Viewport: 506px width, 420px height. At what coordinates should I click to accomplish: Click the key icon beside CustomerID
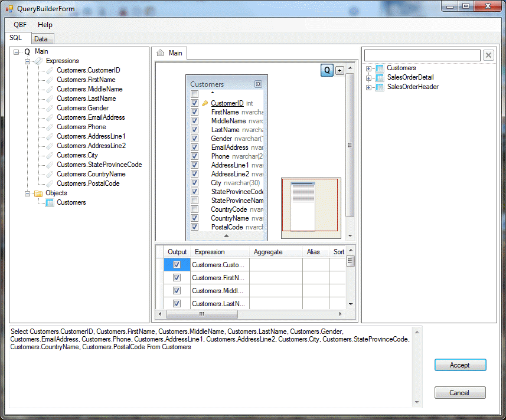click(x=205, y=103)
